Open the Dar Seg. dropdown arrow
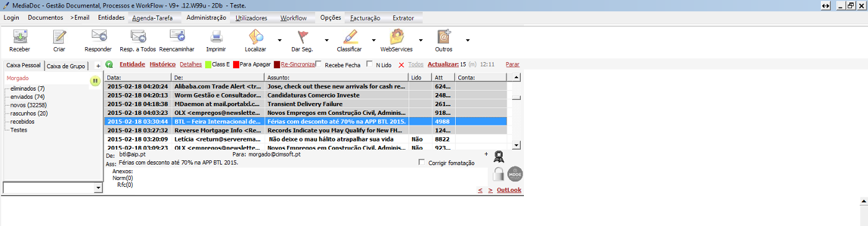 coord(326,40)
